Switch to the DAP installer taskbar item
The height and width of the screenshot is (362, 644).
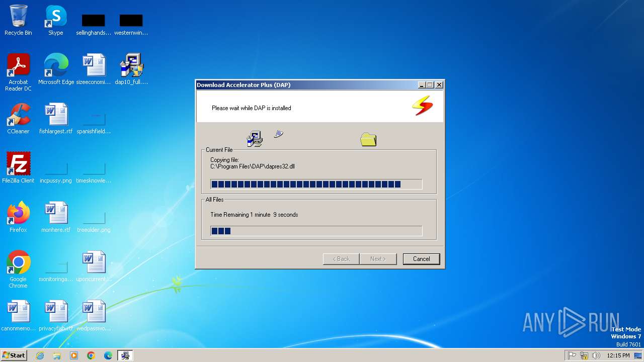(125, 355)
